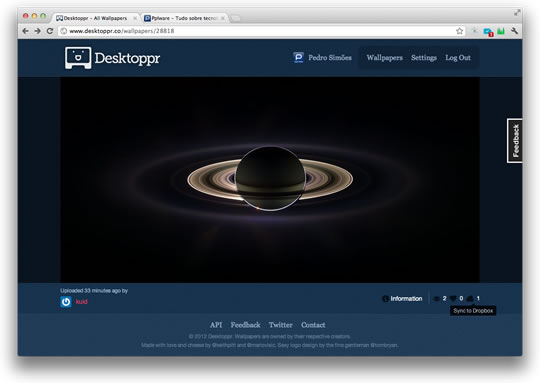Click the blue extension with red badge
Image resolution: width=540 pixels, height=383 pixels.
tap(488, 32)
